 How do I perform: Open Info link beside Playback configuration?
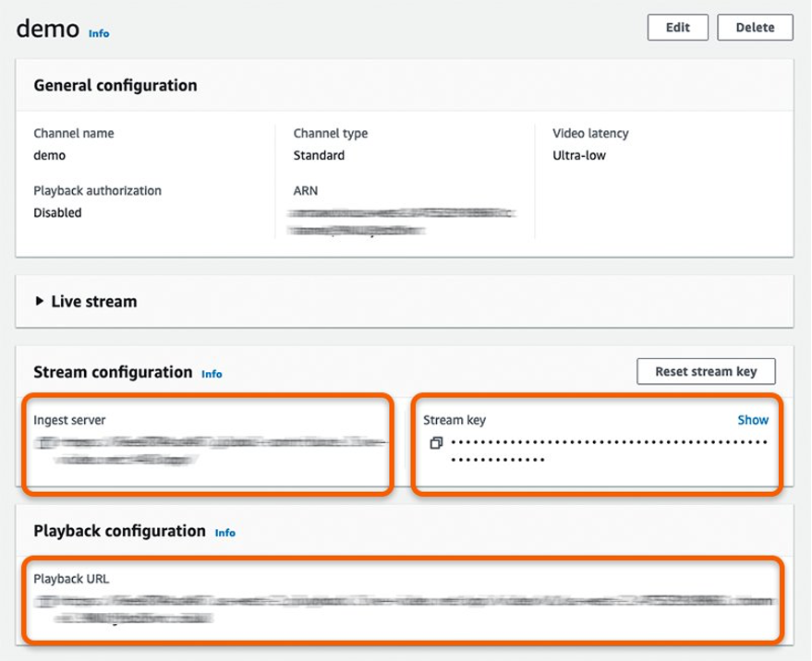pyautogui.click(x=224, y=533)
